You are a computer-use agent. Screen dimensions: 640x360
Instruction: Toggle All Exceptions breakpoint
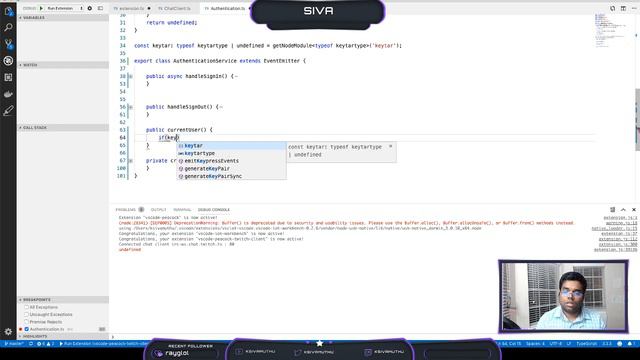(x=27, y=307)
